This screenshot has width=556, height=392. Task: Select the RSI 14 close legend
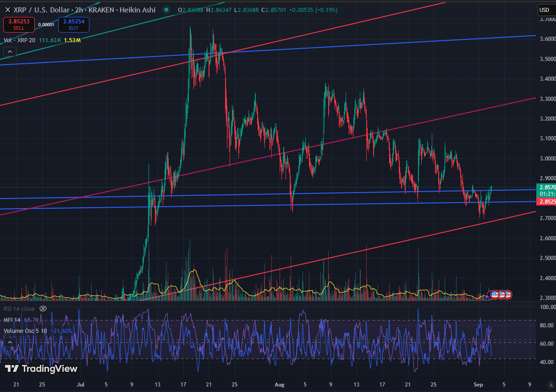[x=19, y=309]
